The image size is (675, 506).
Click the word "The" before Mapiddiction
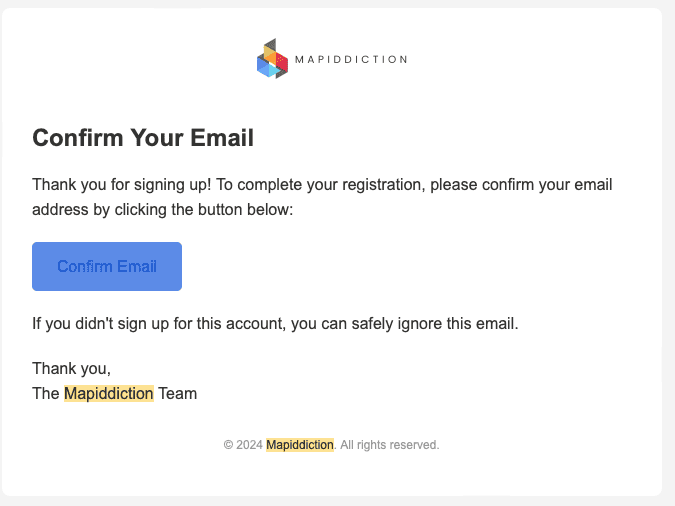pyautogui.click(x=46, y=393)
